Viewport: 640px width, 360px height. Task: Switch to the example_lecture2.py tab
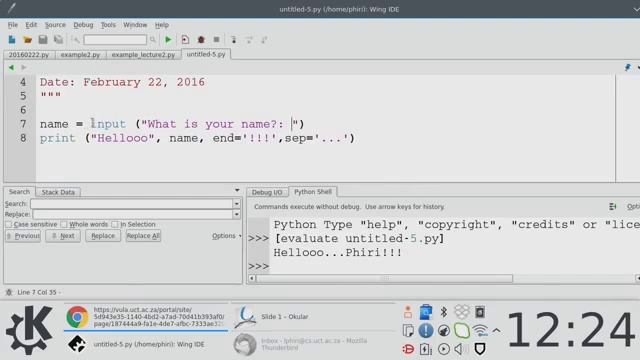coord(143,55)
